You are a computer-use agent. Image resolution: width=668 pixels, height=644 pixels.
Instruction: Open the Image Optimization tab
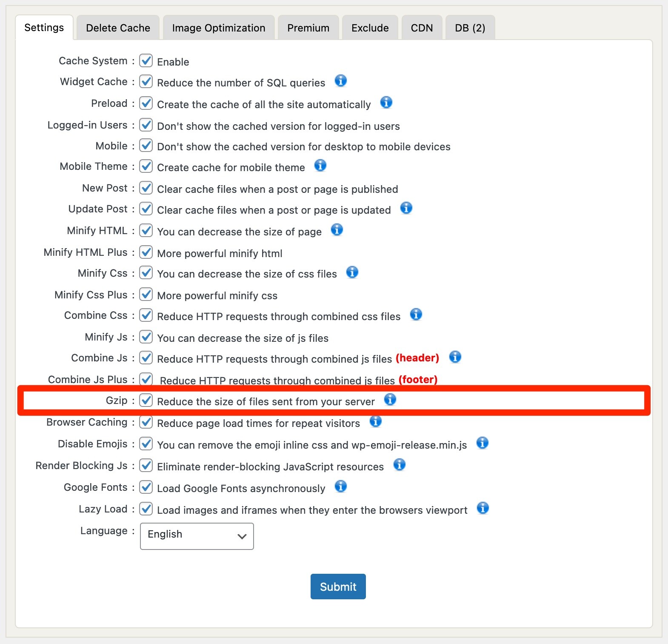(x=219, y=28)
